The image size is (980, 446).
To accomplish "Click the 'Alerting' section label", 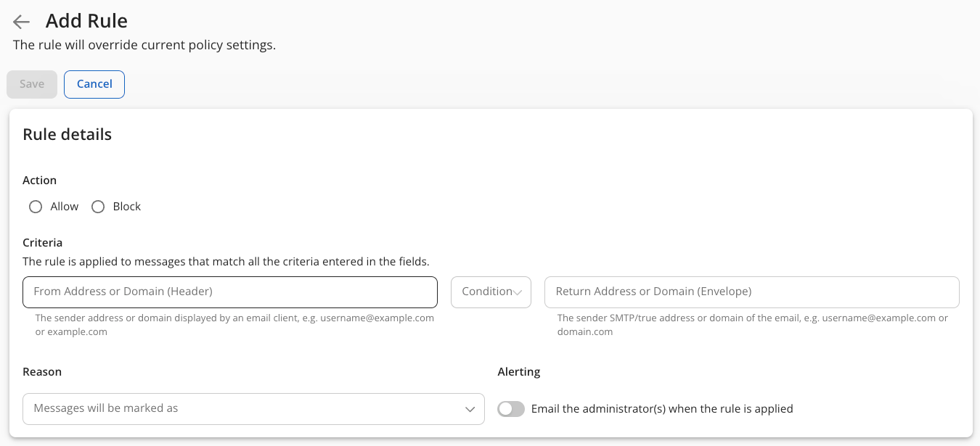I will coord(519,372).
